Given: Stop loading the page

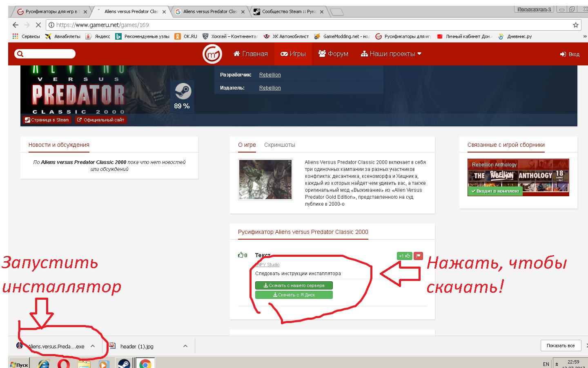Looking at the screenshot, I should coord(38,25).
